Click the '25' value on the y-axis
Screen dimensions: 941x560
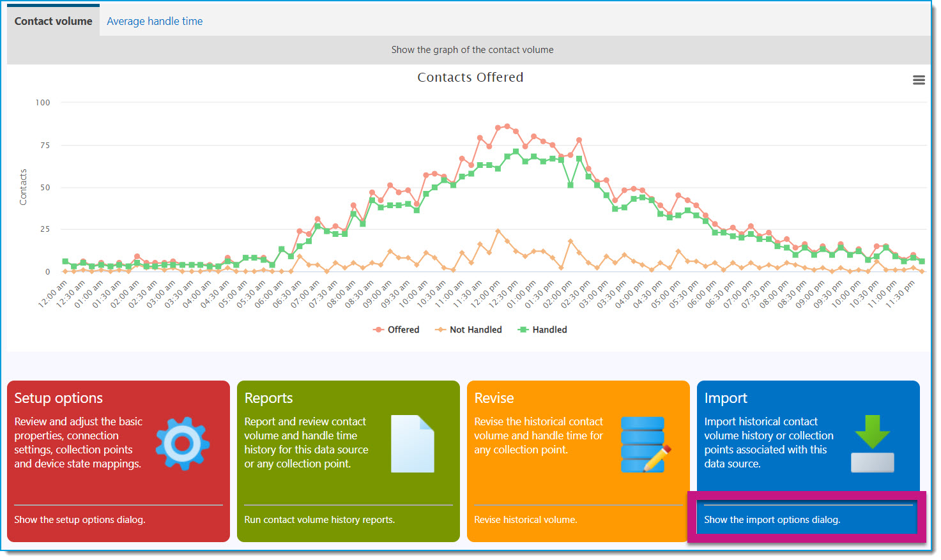click(x=45, y=229)
